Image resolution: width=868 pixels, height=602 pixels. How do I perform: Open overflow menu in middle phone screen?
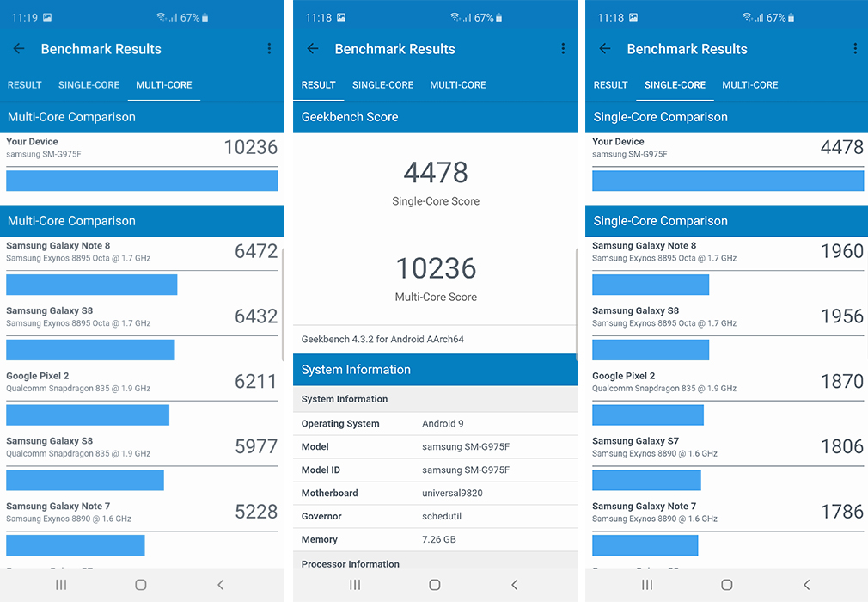click(x=563, y=49)
